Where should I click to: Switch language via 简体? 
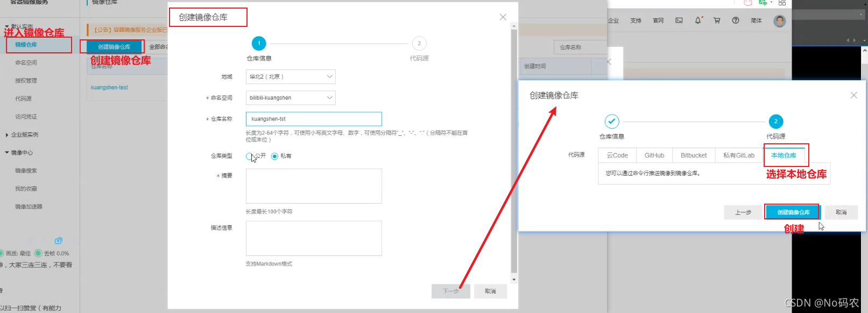[756, 20]
